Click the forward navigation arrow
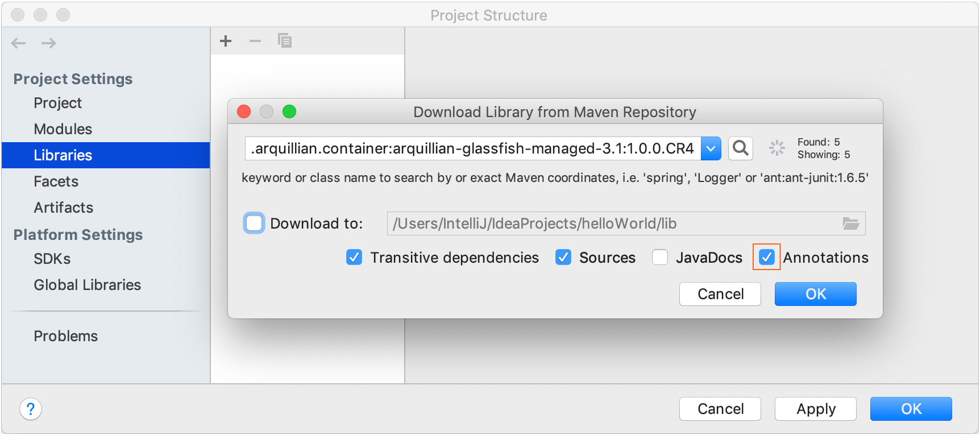Screen dimensions: 980x435 point(48,43)
